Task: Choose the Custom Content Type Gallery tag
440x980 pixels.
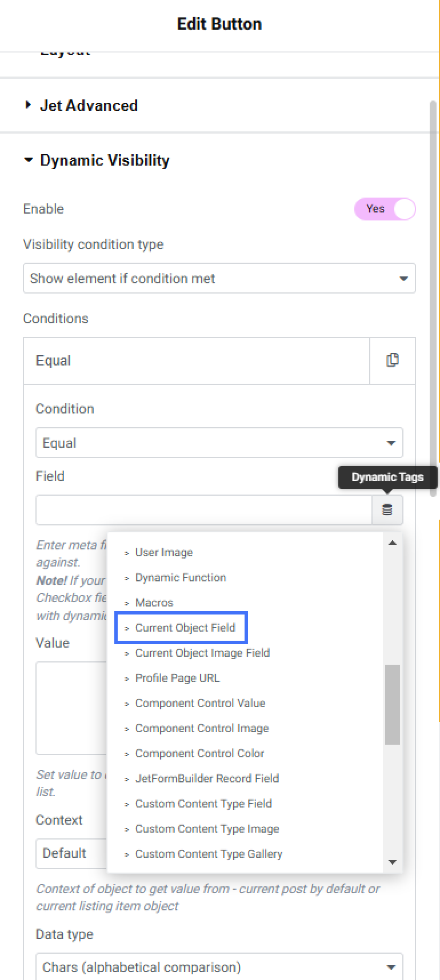Action: click(x=209, y=854)
